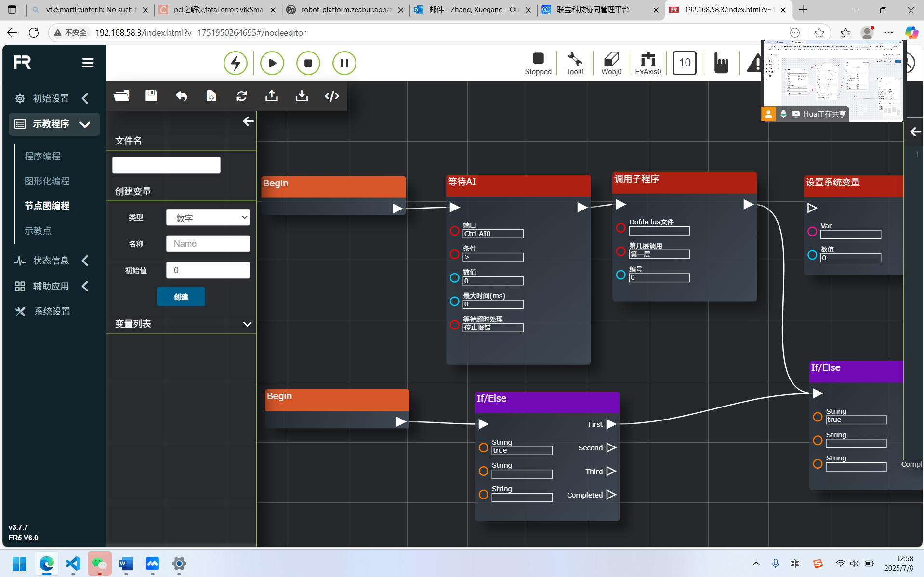Click the export upload icon
The image size is (924, 577).
click(x=272, y=95)
